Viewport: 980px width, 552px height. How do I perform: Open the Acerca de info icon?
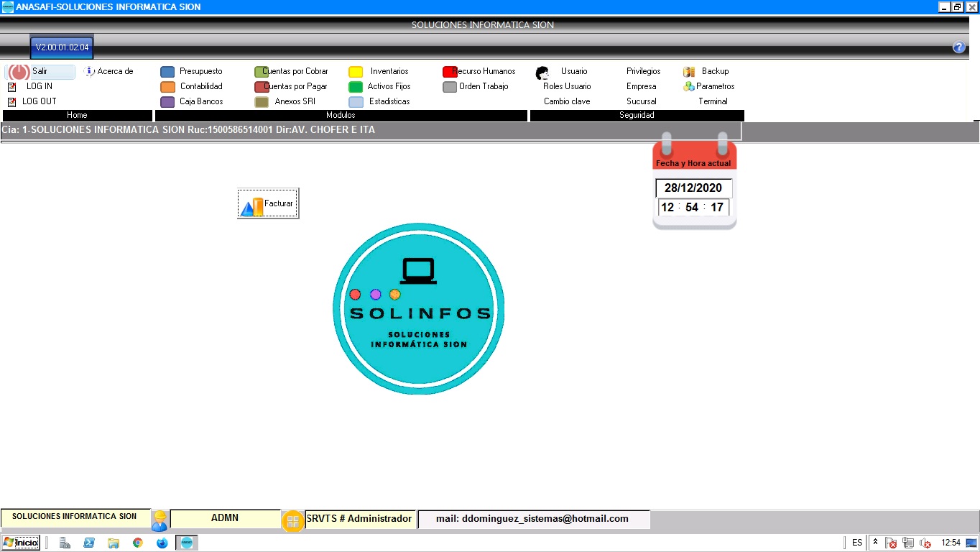pyautogui.click(x=90, y=71)
